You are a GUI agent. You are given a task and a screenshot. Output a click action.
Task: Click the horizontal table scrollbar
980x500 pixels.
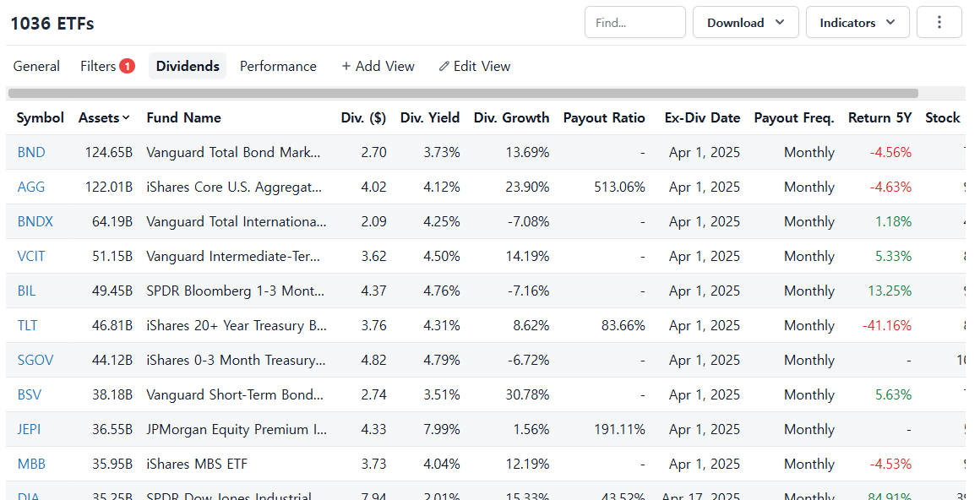[x=463, y=94]
